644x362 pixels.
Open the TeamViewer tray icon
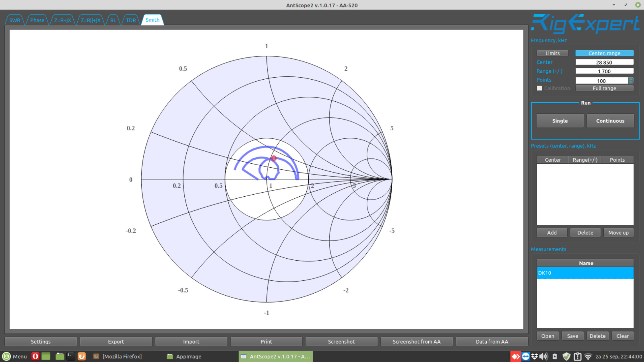(x=525, y=356)
